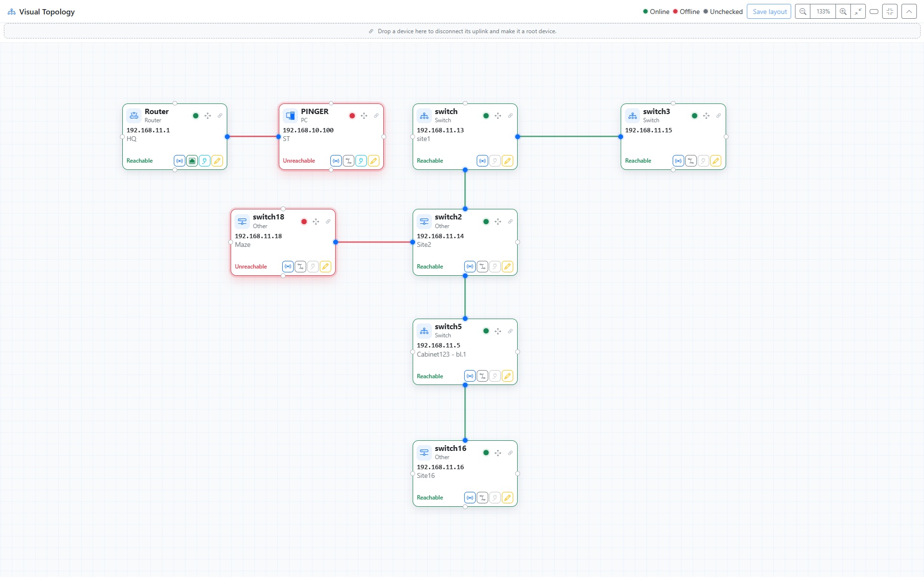Edit switch16 with the pencil icon

pos(508,498)
